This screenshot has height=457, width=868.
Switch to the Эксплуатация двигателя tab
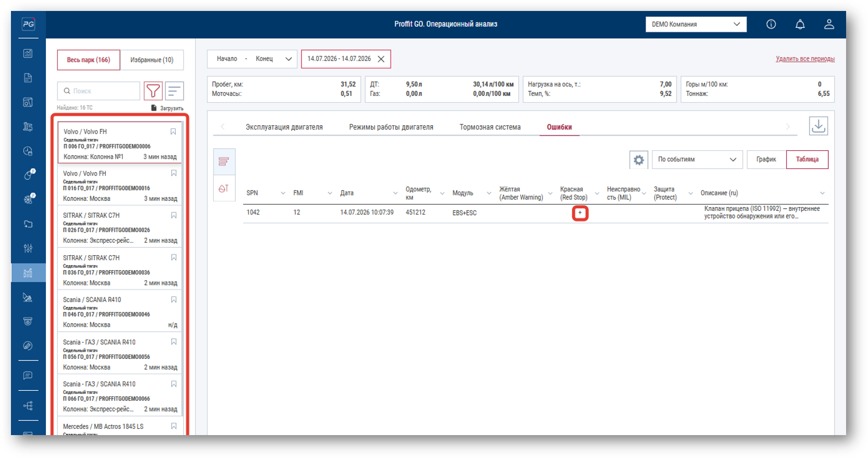[284, 127]
